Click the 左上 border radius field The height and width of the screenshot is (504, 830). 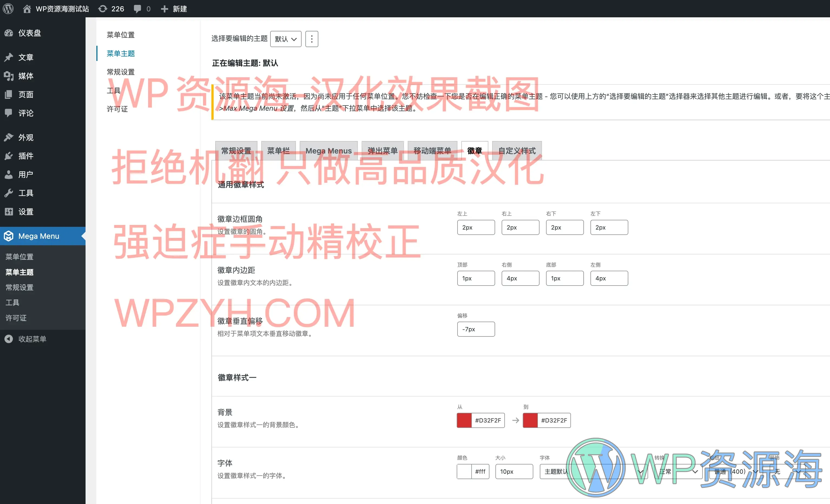476,227
